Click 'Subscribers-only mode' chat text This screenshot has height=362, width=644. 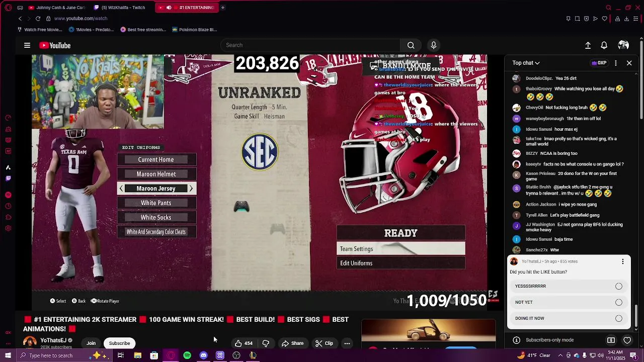(x=549, y=340)
